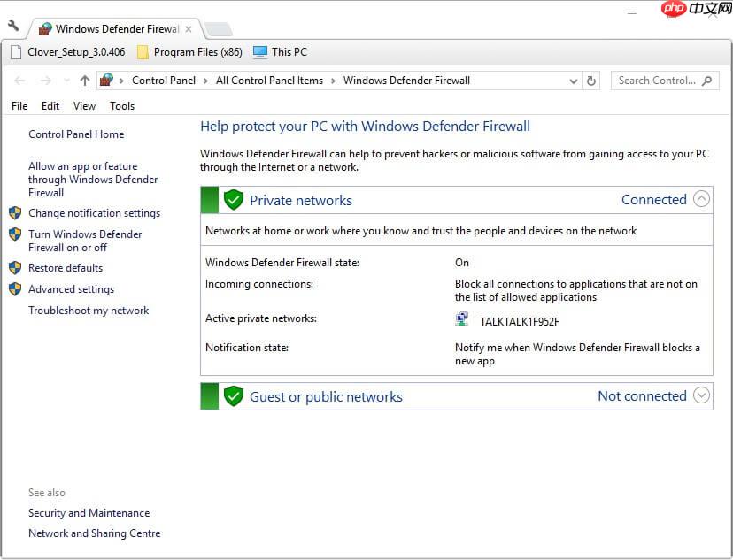This screenshot has width=733, height=560.
Task: Open Program Files (x86) folder bookmark
Action: (189, 52)
